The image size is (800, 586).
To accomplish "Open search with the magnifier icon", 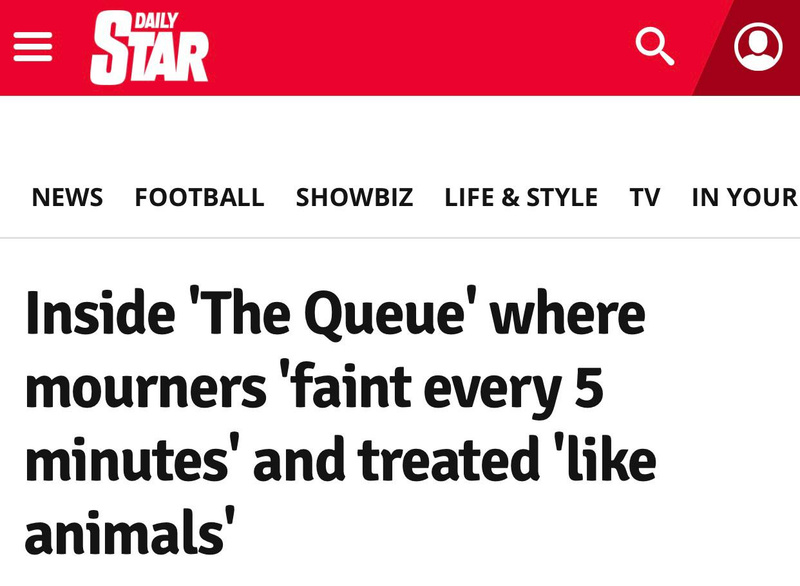I will tap(655, 47).
